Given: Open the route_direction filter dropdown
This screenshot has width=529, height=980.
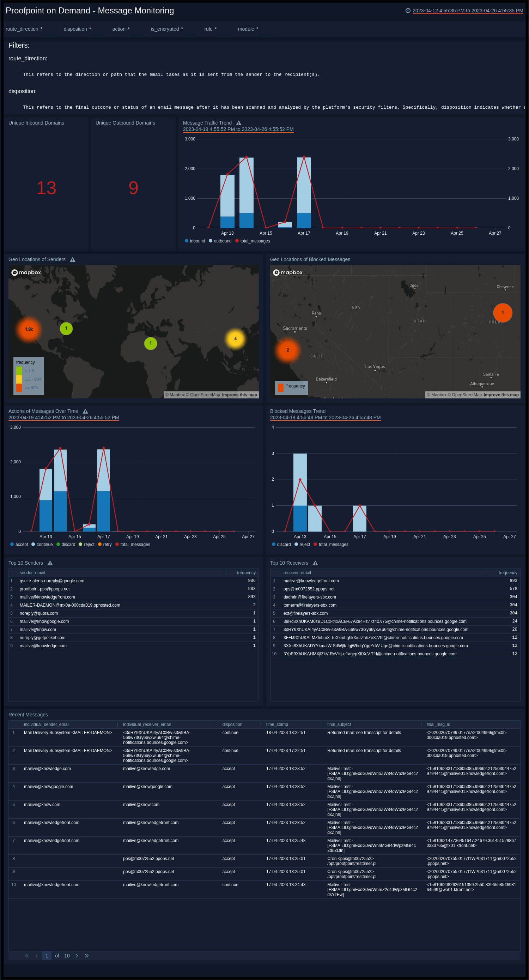Looking at the screenshot, I should pos(49,29).
